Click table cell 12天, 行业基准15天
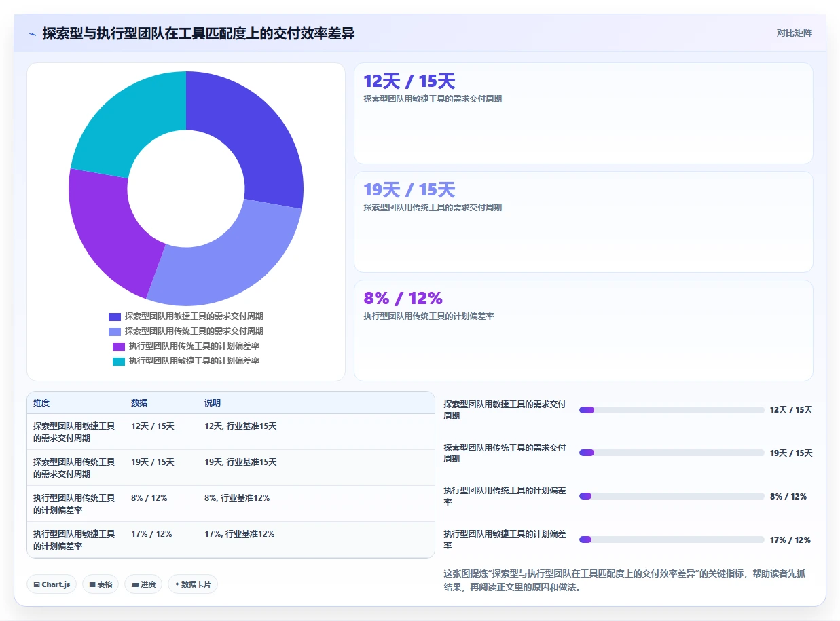Screen dimensions: 840x621 pos(240,426)
